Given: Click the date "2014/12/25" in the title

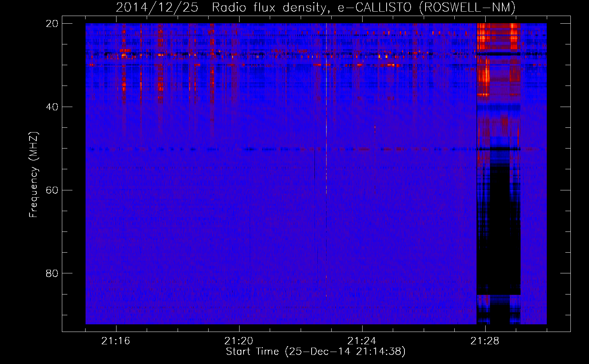Looking at the screenshot, I should coord(157,7).
